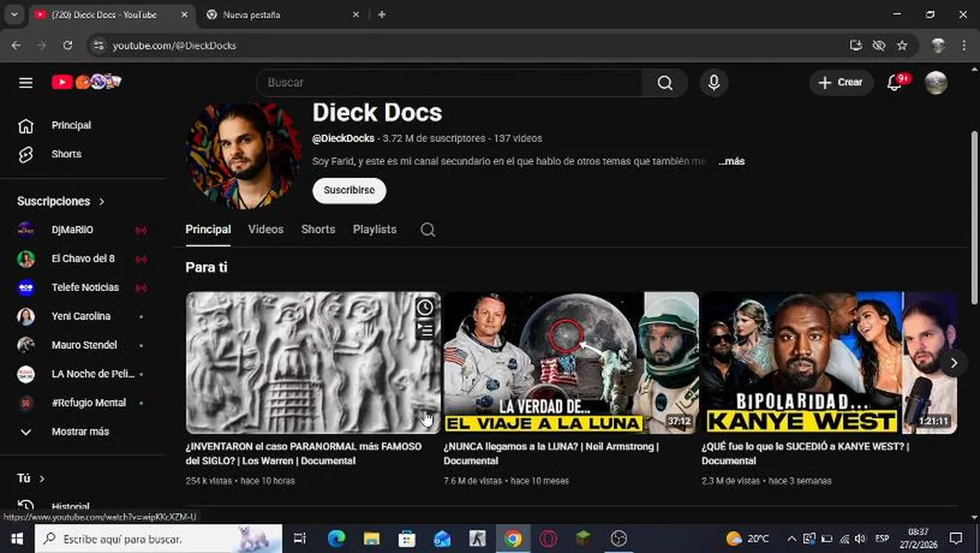Click the search magnifier button
Image resolution: width=980 pixels, height=553 pixels.
click(665, 82)
